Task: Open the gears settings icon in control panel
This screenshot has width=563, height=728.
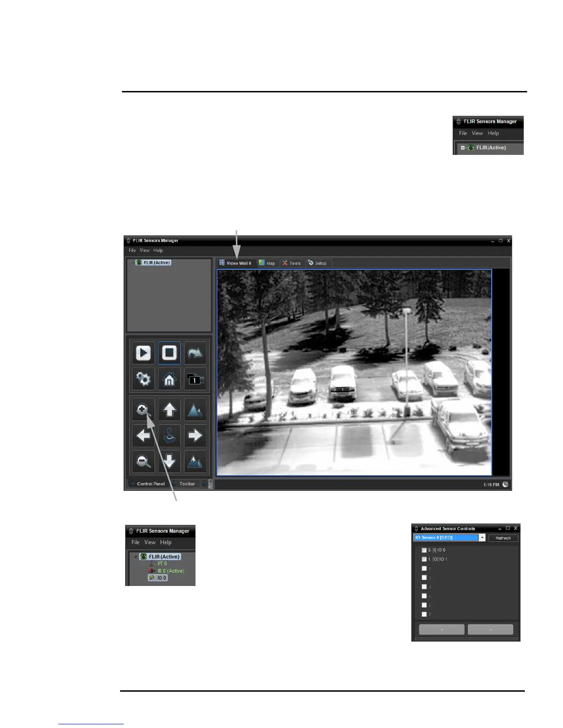Action: click(143, 379)
